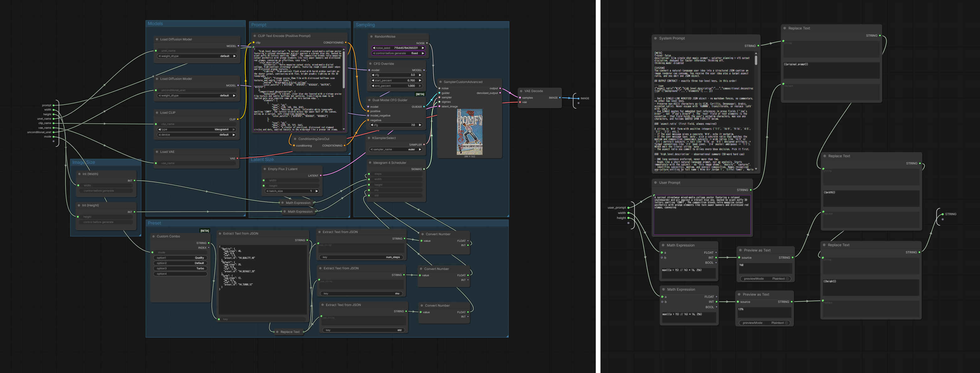Click the KSamplerSelect node's title dot

pyautogui.click(x=369, y=138)
